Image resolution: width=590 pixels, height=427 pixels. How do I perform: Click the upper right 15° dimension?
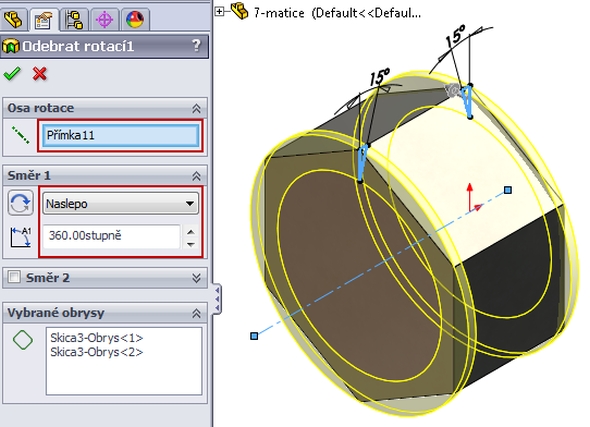tap(455, 36)
